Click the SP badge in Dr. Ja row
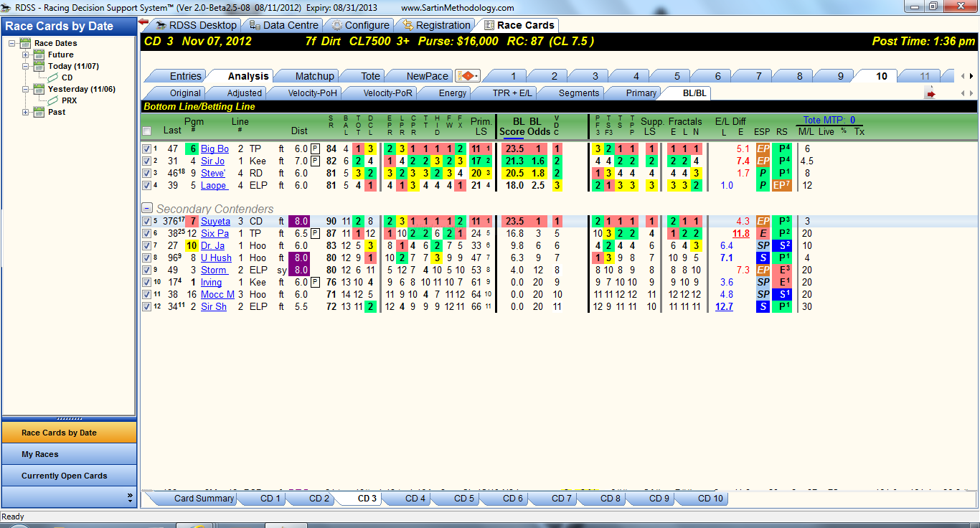 (763, 245)
